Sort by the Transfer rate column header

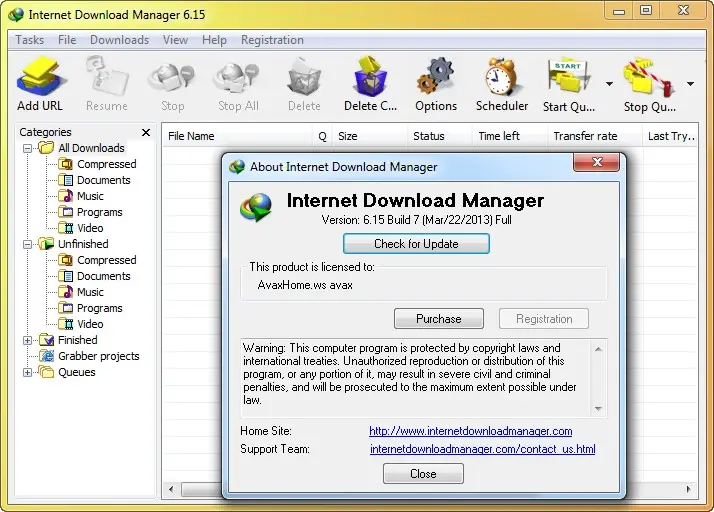coord(594,136)
